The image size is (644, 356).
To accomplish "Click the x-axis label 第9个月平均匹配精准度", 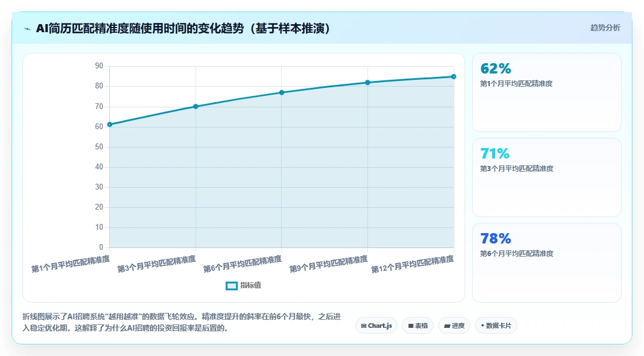I will [x=328, y=264].
